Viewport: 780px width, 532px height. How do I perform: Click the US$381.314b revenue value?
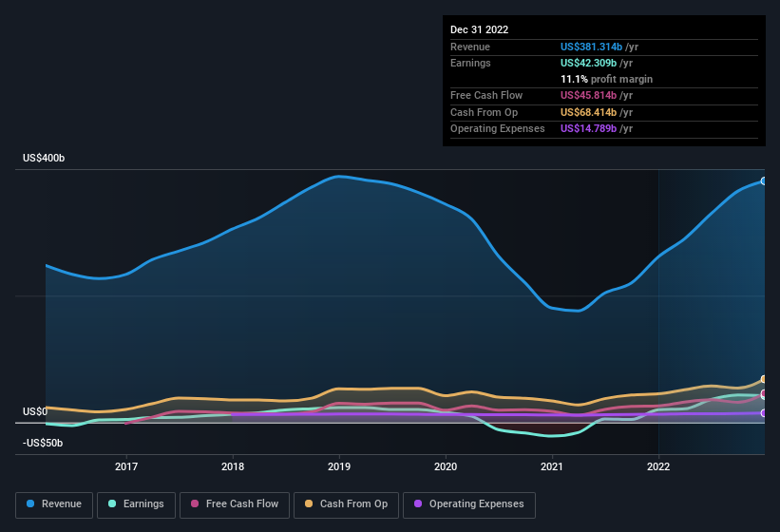pos(591,47)
